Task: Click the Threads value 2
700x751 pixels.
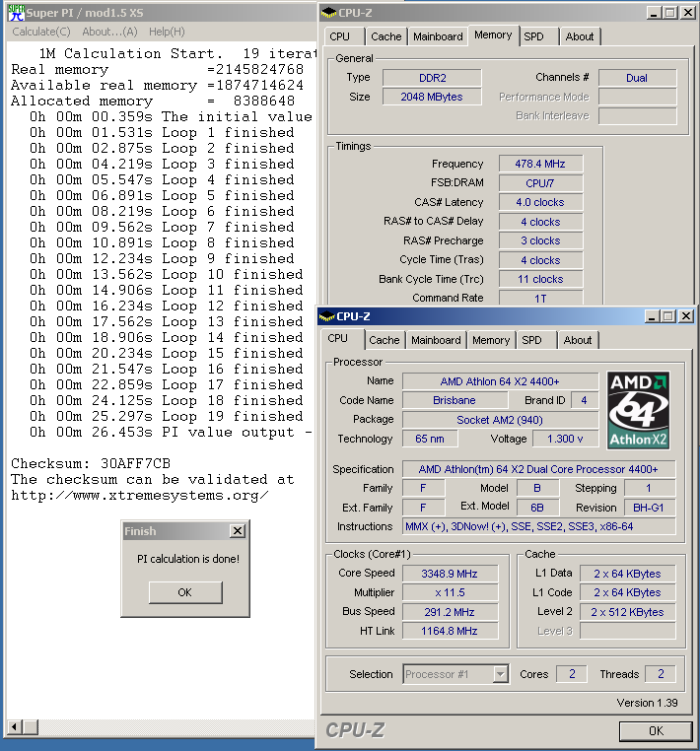Action: click(661, 674)
